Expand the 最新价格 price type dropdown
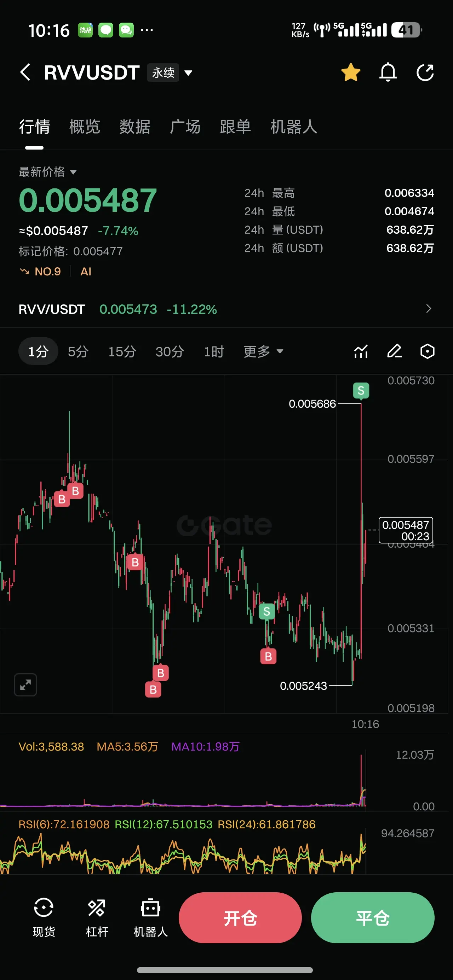Screen dimensions: 453x980 (x=48, y=171)
